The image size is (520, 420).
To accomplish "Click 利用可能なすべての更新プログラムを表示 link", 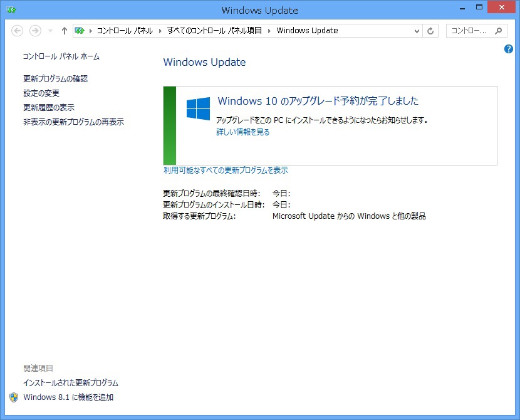I will (226, 171).
